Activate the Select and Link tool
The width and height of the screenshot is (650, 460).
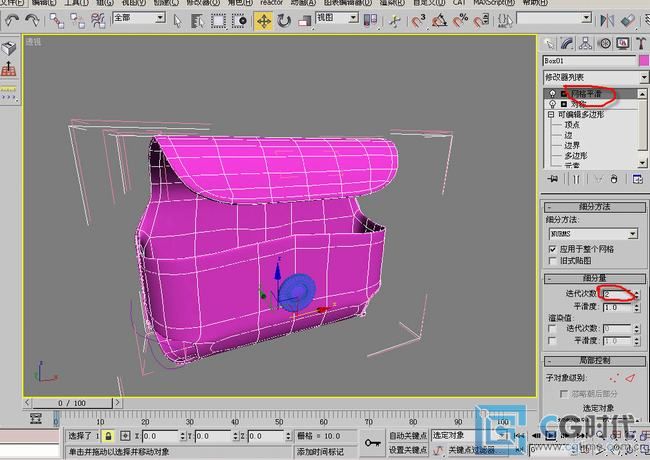click(57, 20)
